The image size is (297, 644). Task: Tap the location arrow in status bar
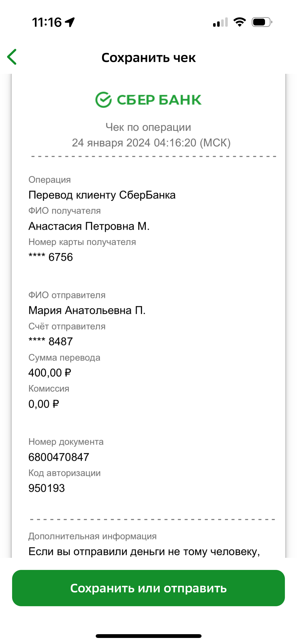(70, 22)
